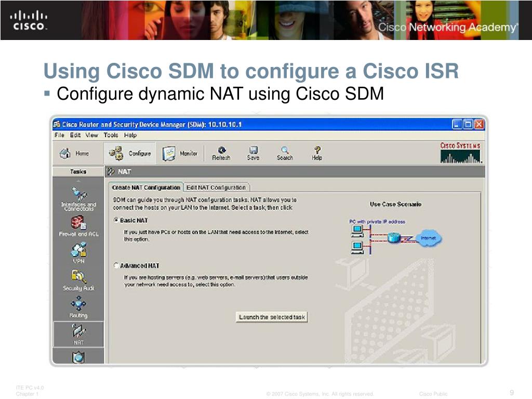Screen dimensions: 532x399
Task: Click the Tasks panel header
Action: (x=78, y=171)
